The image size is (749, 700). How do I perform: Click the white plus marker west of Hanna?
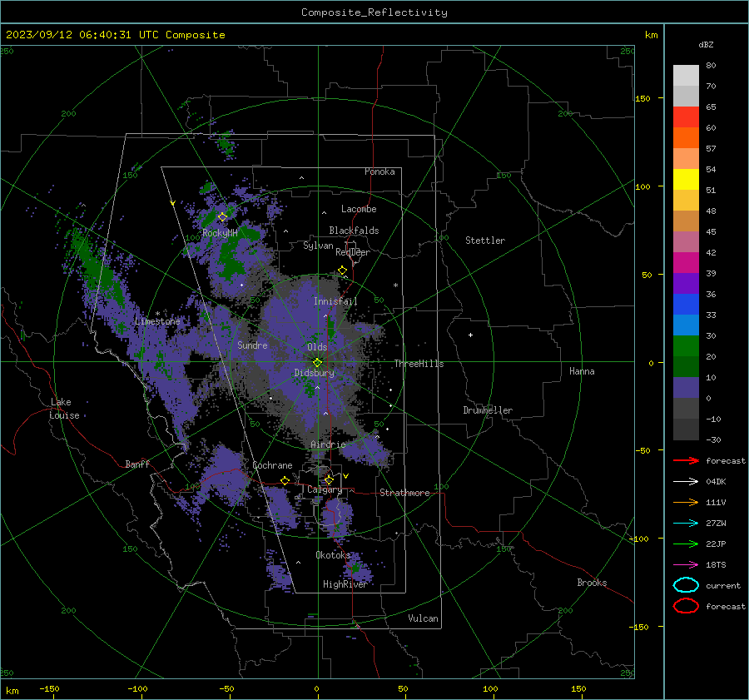(x=470, y=335)
